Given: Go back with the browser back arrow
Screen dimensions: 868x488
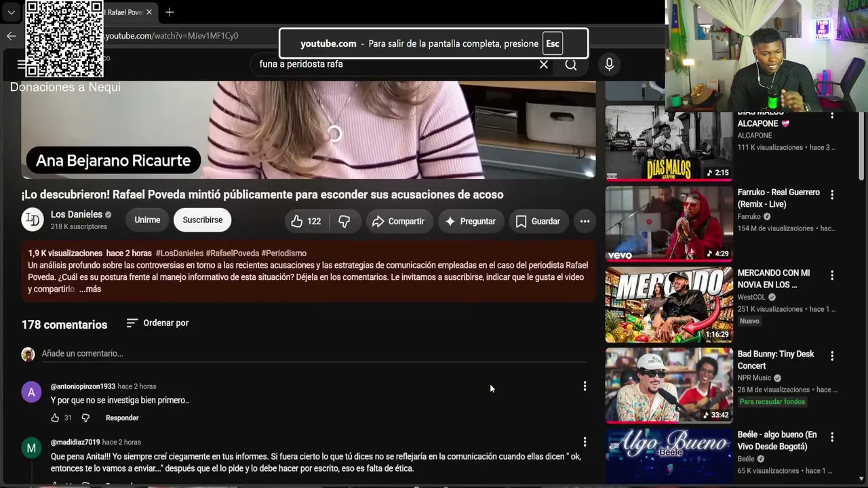Looking at the screenshot, I should 11,36.
